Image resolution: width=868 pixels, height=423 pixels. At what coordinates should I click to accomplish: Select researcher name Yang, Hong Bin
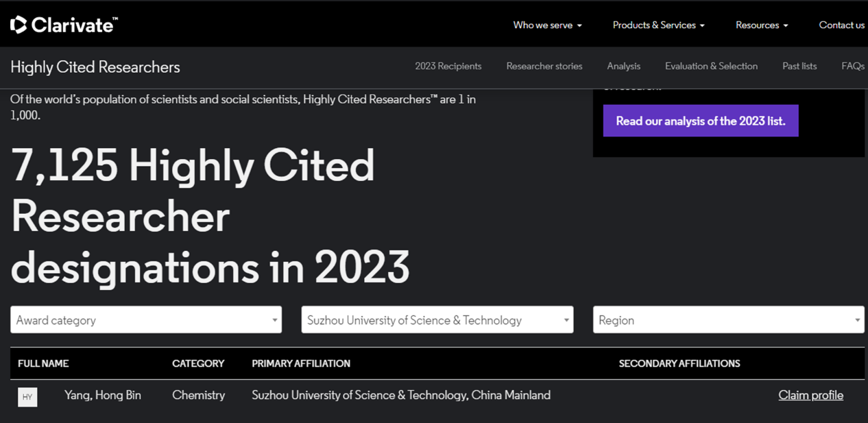(103, 396)
